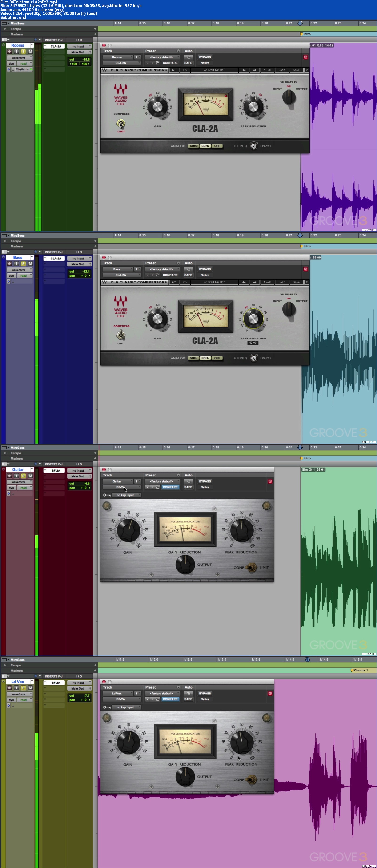Mute the Rooms track with the M button
The height and width of the screenshot is (868, 377).
(x=30, y=52)
